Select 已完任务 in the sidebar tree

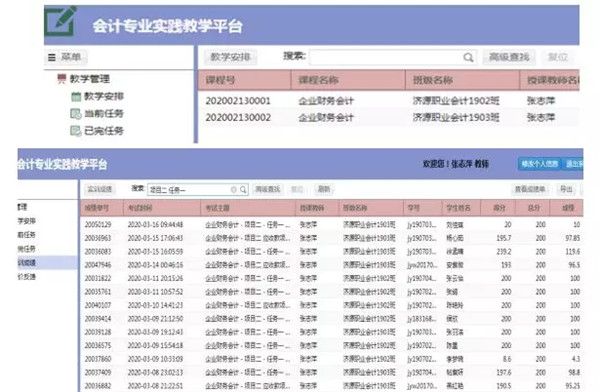(x=104, y=131)
